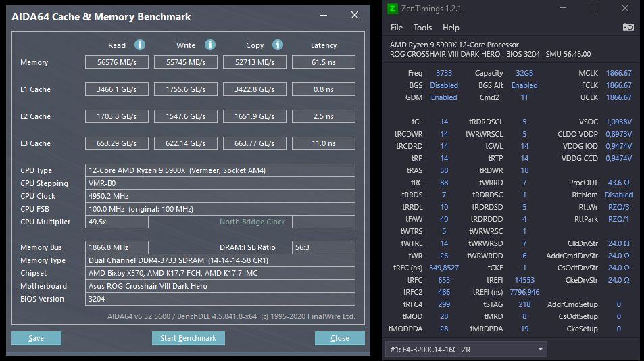Viewport: 644px width, 361px height.
Task: Click the Memory Bus field 1866.8 MHz
Action: pyautogui.click(x=117, y=247)
